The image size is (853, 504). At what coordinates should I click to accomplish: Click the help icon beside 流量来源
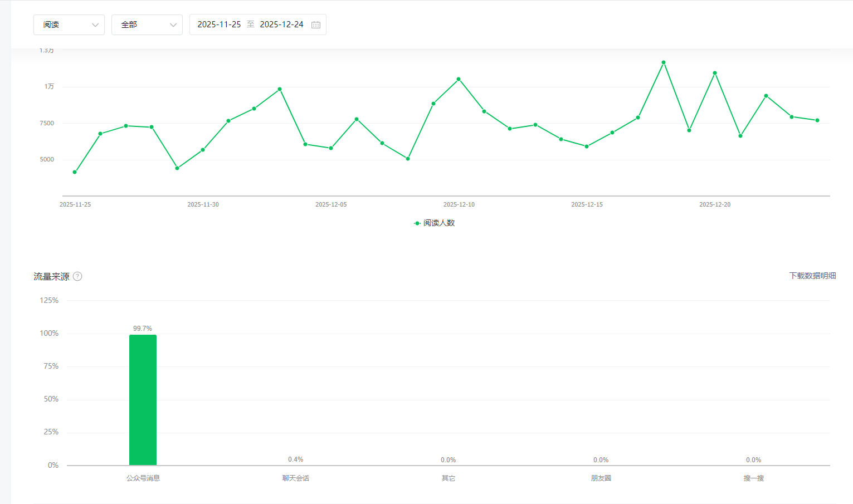(77, 276)
